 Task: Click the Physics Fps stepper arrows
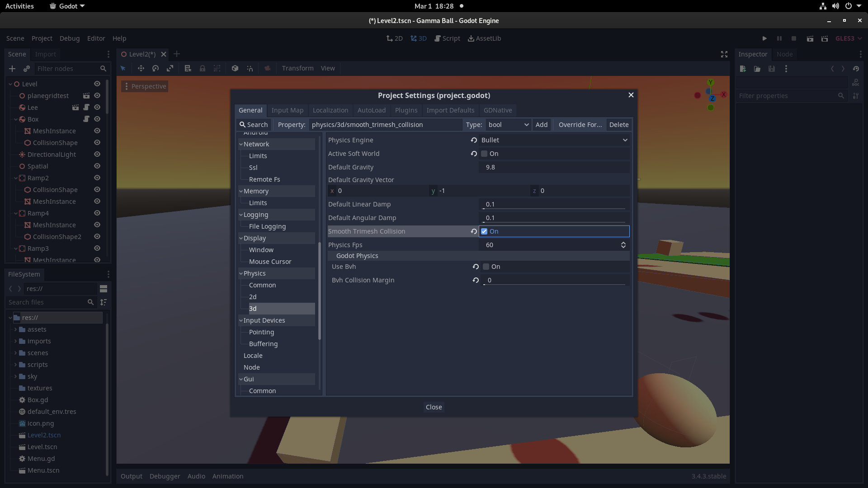(x=623, y=245)
